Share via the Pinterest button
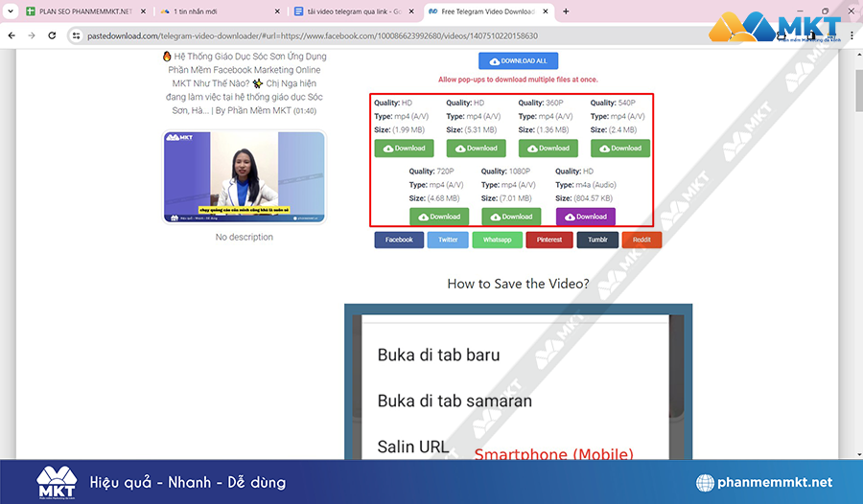The image size is (863, 504). (x=549, y=240)
